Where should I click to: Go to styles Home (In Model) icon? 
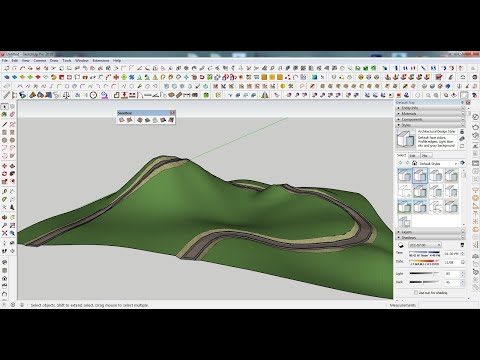[x=414, y=163]
